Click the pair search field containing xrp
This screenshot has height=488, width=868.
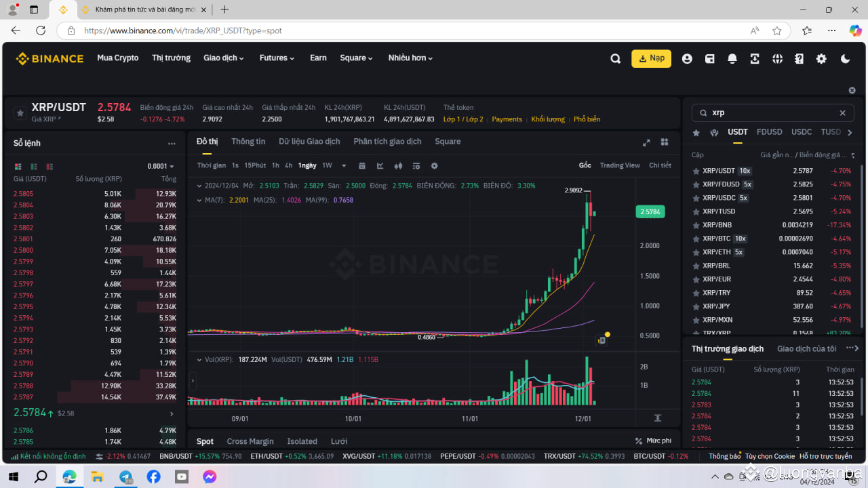[x=772, y=113]
